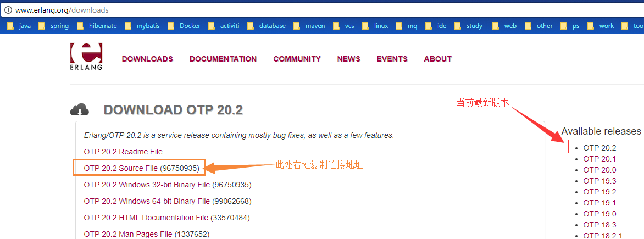Download OTP 20.2 Windows 64-bit Binary File
This screenshot has height=239, width=644.
[147, 201]
